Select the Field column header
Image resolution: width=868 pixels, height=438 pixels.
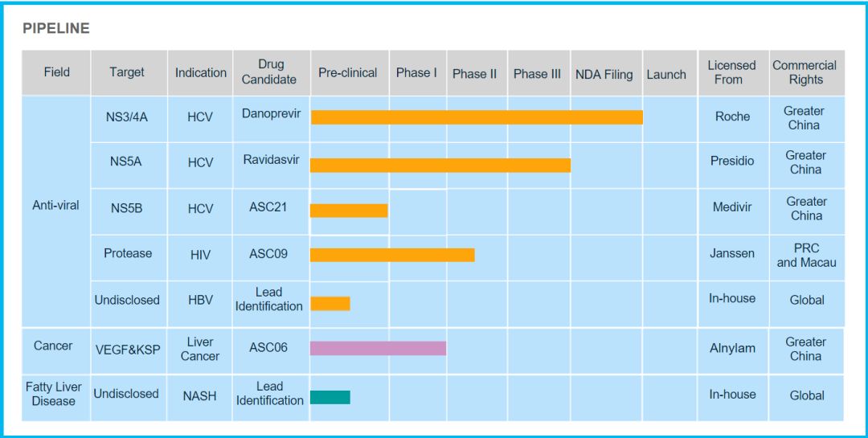click(x=56, y=72)
